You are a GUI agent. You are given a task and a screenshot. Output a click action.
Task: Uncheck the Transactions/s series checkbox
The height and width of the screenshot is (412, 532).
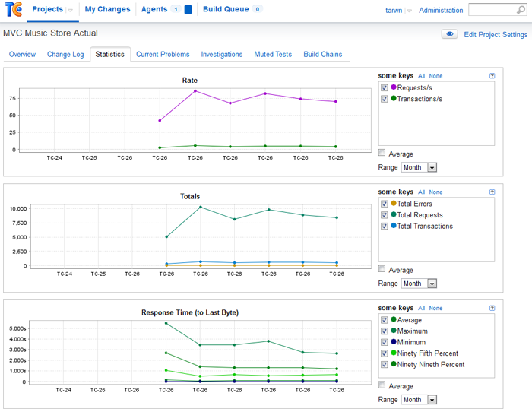(384, 99)
